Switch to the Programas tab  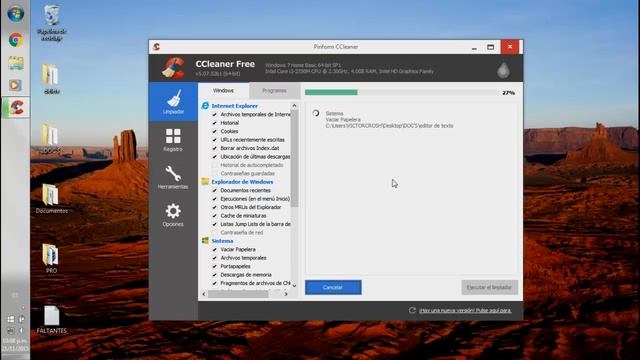(274, 91)
